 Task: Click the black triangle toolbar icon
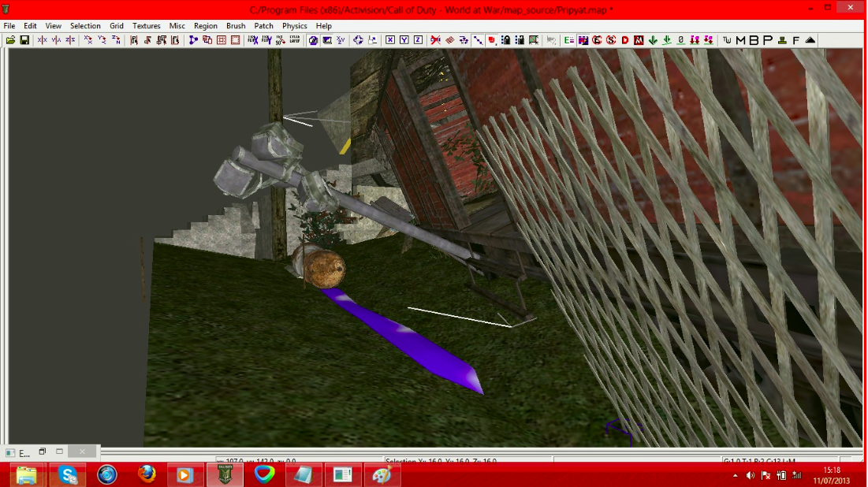pos(810,40)
